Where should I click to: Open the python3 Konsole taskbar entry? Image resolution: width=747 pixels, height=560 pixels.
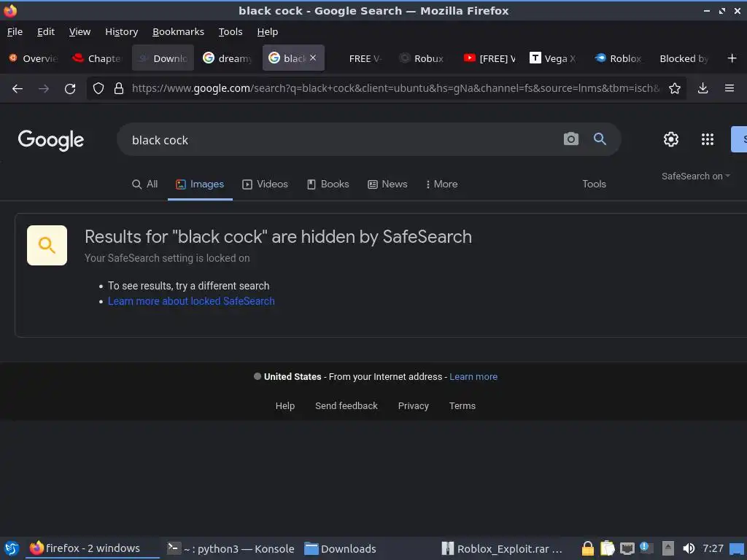click(x=231, y=548)
